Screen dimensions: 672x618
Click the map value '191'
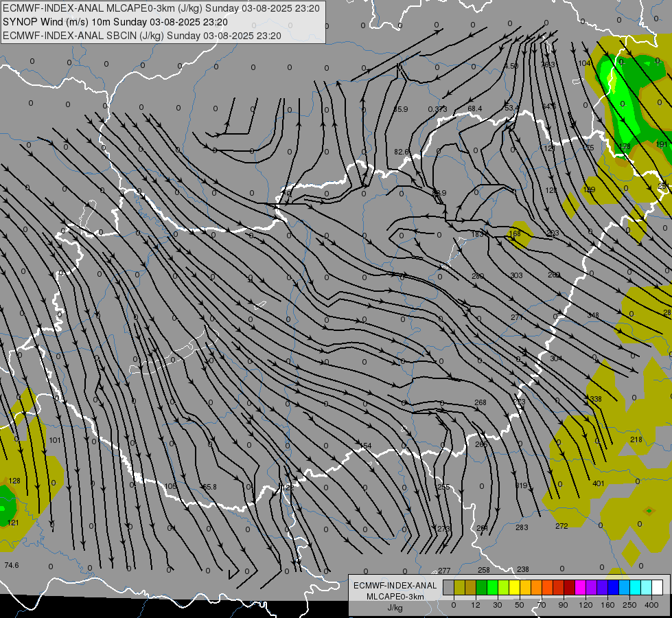click(x=662, y=144)
